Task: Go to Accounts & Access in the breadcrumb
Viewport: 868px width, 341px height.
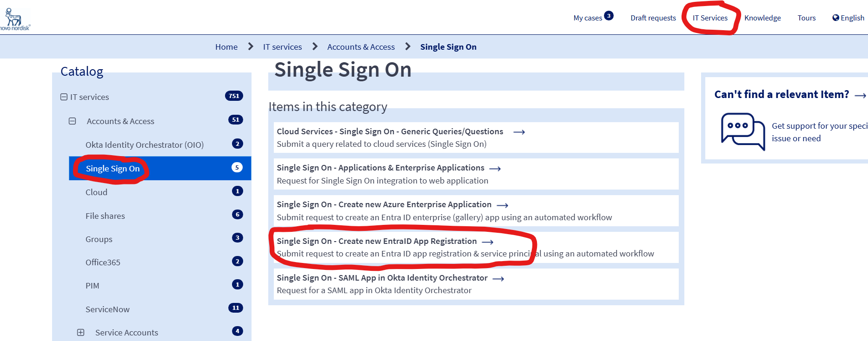Action: click(x=361, y=47)
